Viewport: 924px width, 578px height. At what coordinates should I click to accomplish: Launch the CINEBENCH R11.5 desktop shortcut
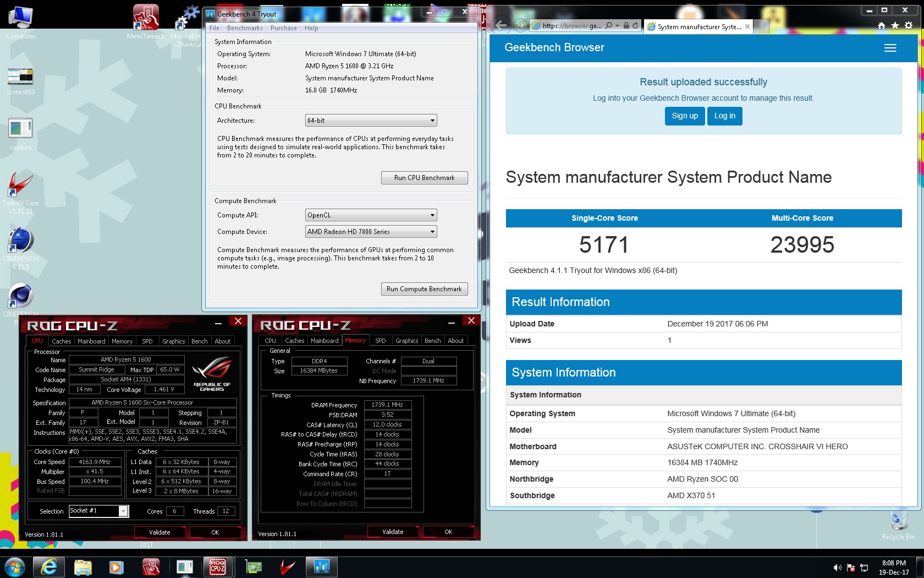[x=21, y=249]
